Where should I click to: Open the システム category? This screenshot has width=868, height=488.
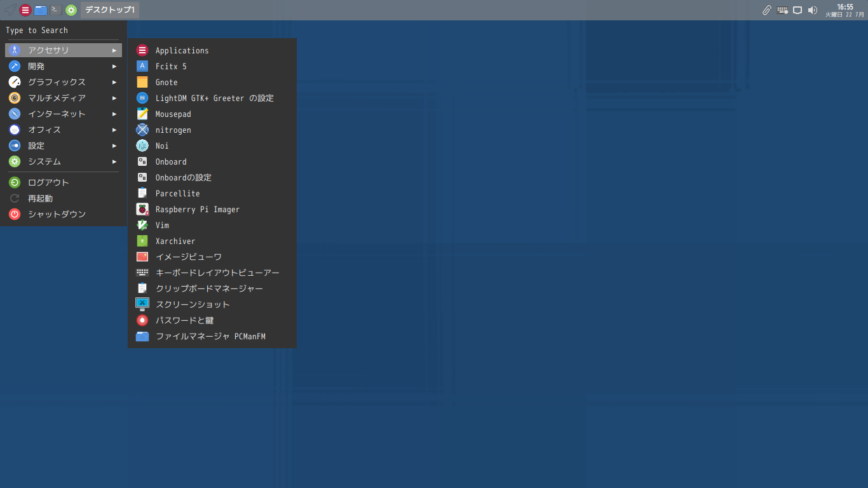tap(64, 161)
